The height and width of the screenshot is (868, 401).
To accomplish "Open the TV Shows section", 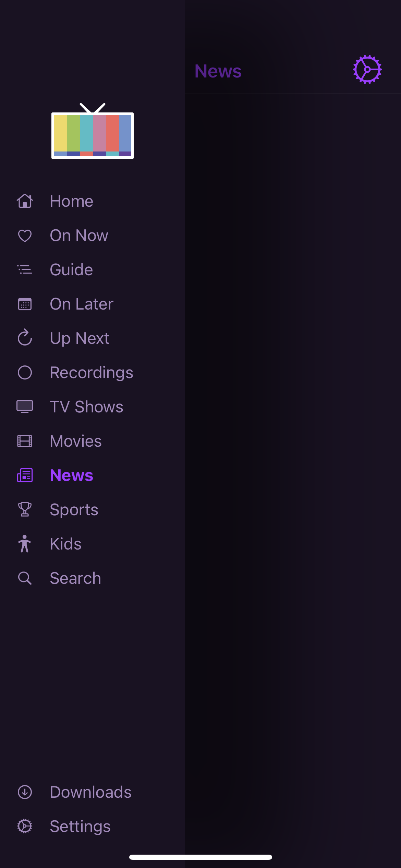I will coord(86,407).
